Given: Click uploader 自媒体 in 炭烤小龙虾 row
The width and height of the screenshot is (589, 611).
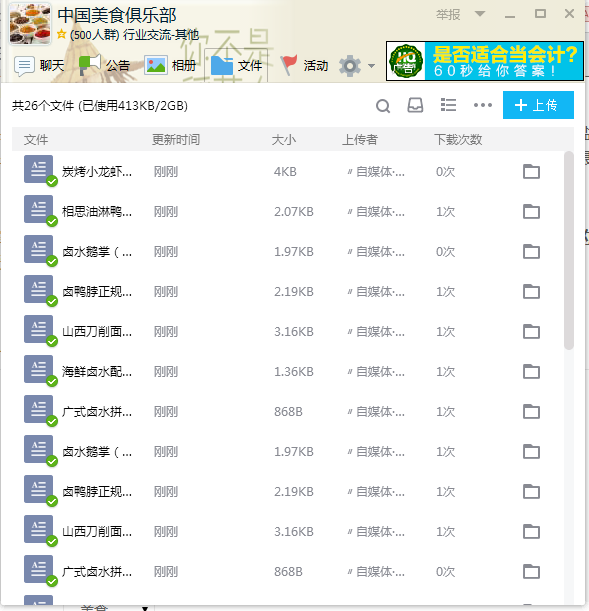Looking at the screenshot, I should pos(376,171).
